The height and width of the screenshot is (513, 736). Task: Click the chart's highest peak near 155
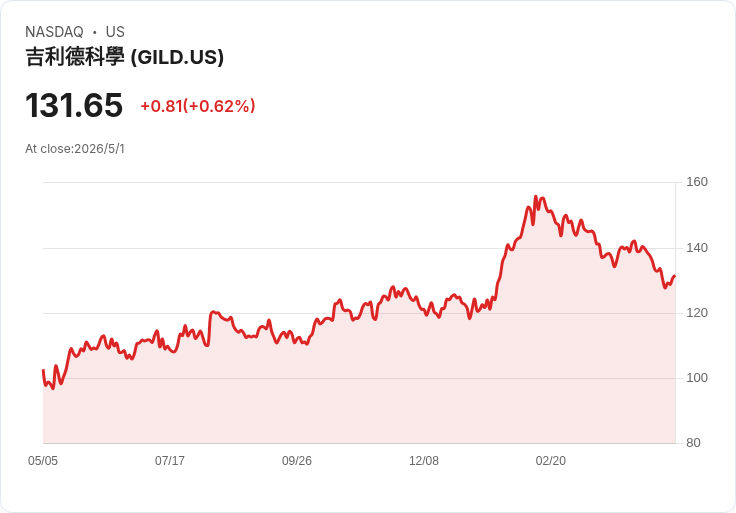536,197
